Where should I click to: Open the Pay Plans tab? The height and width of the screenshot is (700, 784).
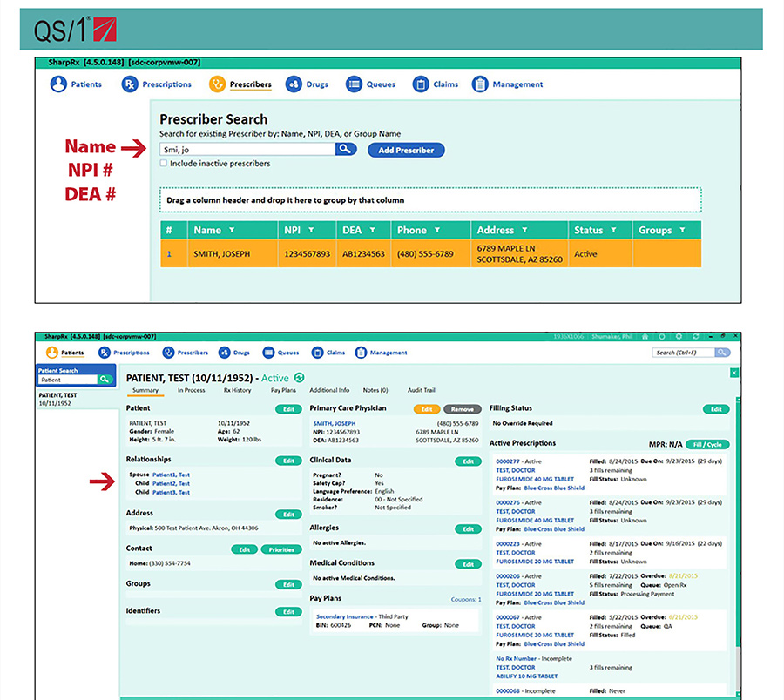[x=283, y=390]
